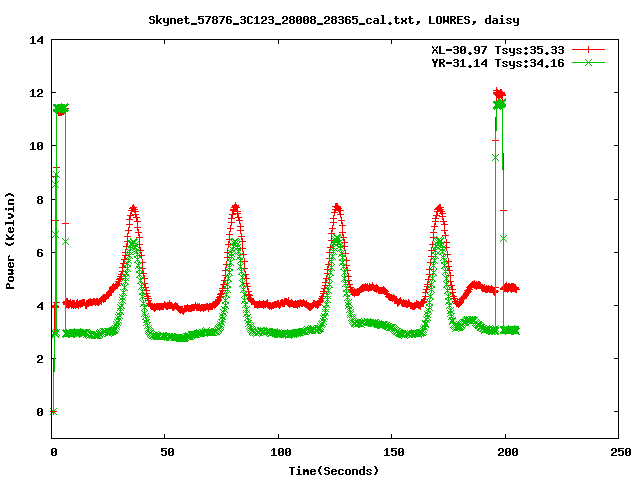The height and width of the screenshot is (480, 640).
Task: Click the y-axis tick label 4
Action: click(x=40, y=306)
